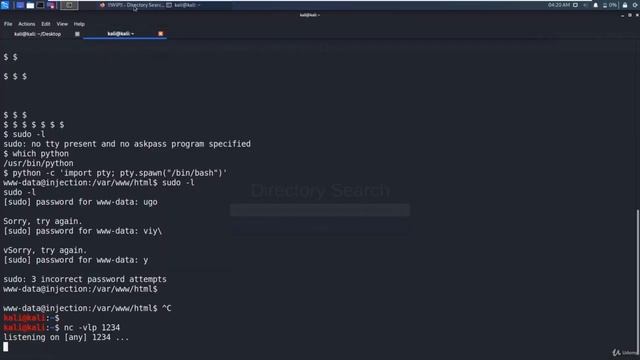Screen dimensions: 640x360
Task: Maximize the terminal window
Action: 630,16
